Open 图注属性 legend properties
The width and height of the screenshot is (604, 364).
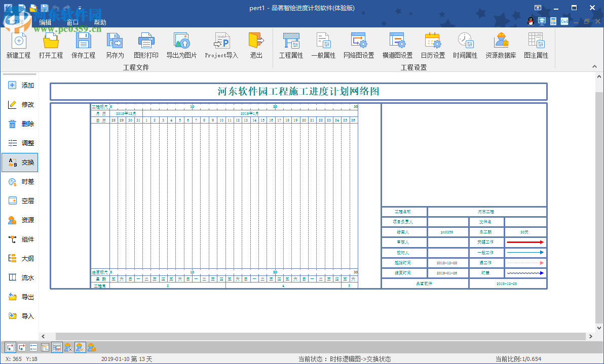point(536,46)
